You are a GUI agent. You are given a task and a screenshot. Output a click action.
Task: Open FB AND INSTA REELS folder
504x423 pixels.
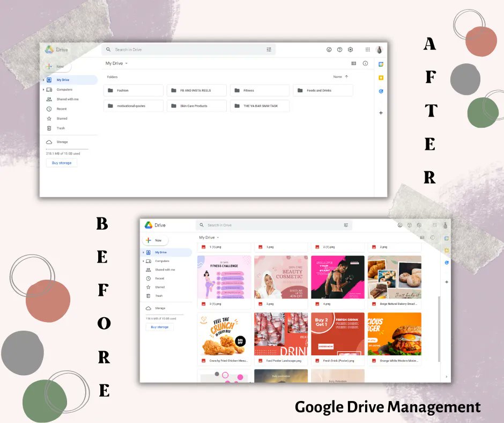coord(197,91)
